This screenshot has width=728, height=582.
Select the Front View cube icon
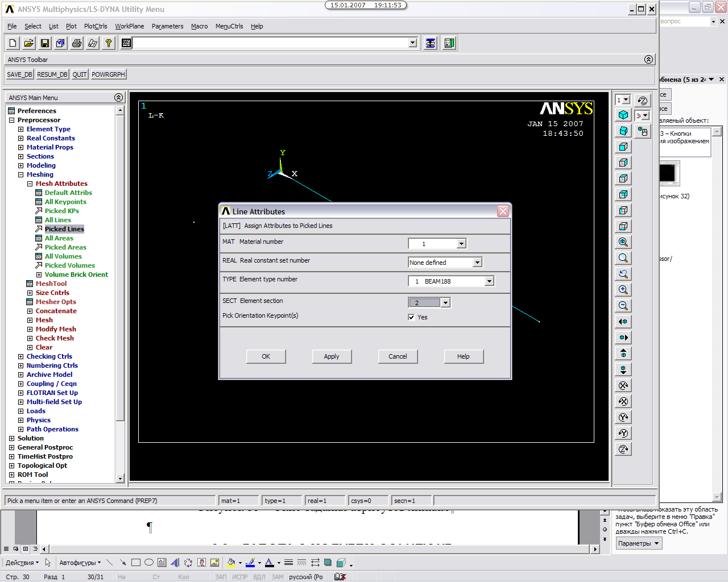pos(623,147)
